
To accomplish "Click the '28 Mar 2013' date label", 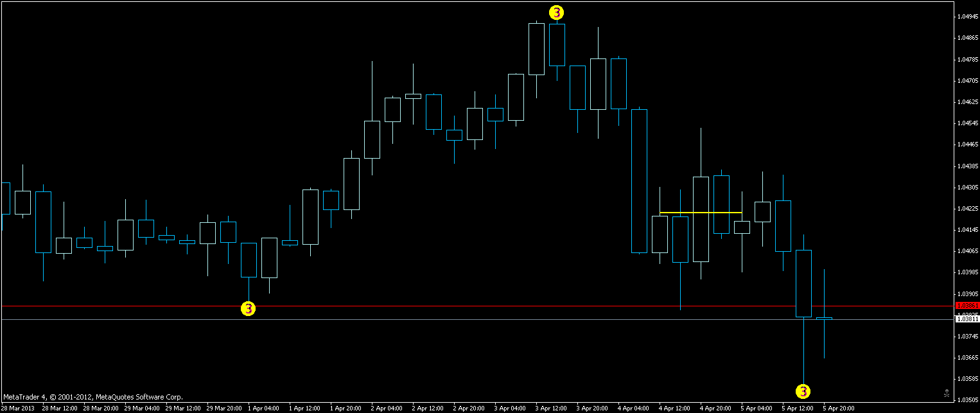I will coord(17,407).
